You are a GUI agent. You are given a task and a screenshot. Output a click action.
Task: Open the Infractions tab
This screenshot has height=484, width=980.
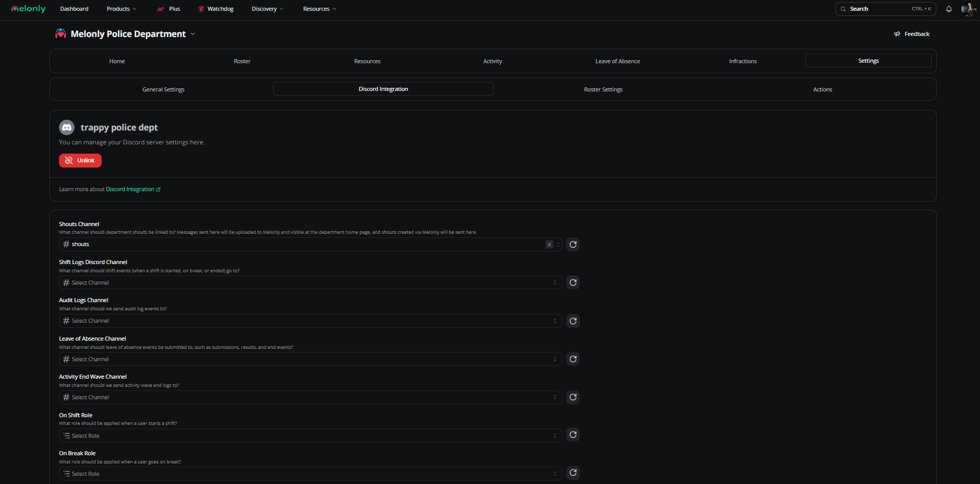tap(743, 61)
